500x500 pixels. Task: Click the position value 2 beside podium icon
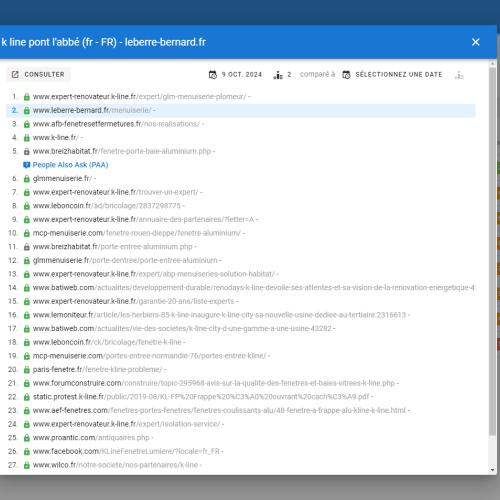click(x=289, y=75)
